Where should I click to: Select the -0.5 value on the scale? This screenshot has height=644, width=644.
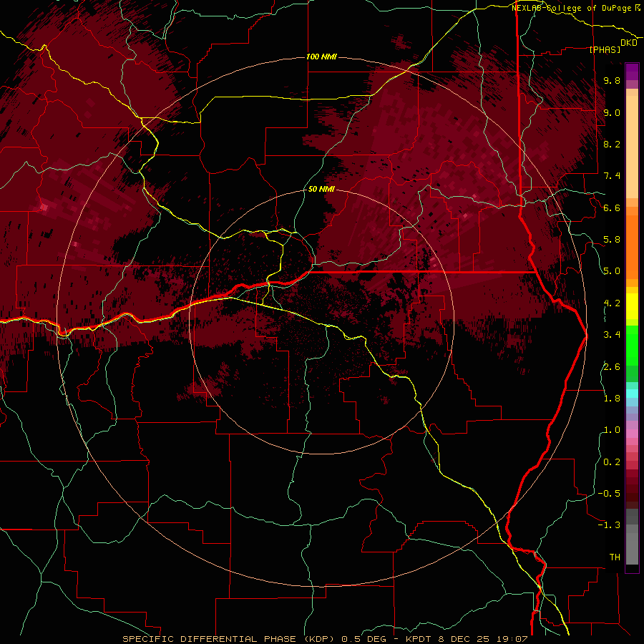(609, 494)
